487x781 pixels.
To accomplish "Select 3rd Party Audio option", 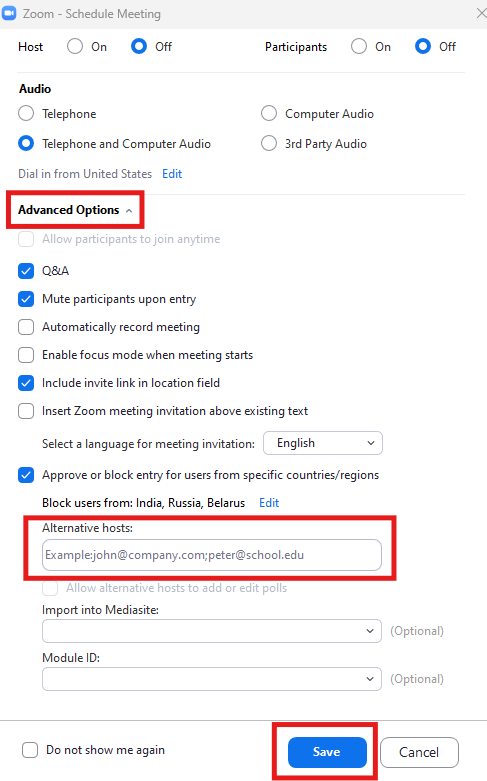I will point(269,143).
